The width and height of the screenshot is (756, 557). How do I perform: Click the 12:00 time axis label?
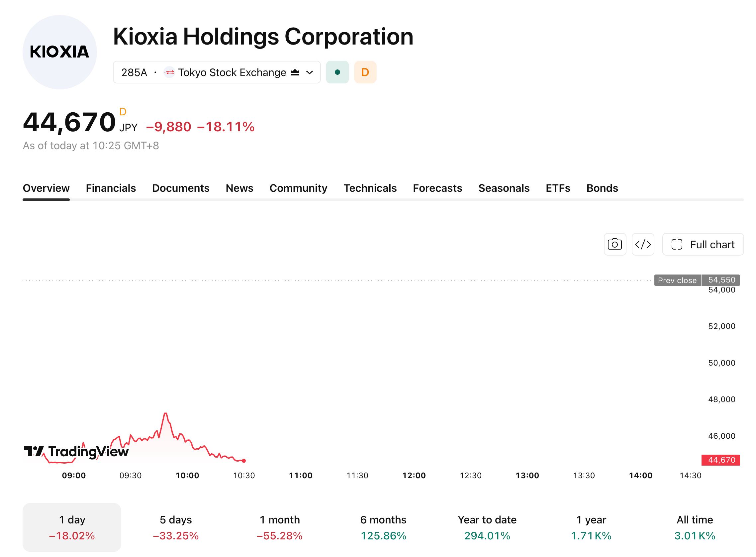pyautogui.click(x=414, y=475)
